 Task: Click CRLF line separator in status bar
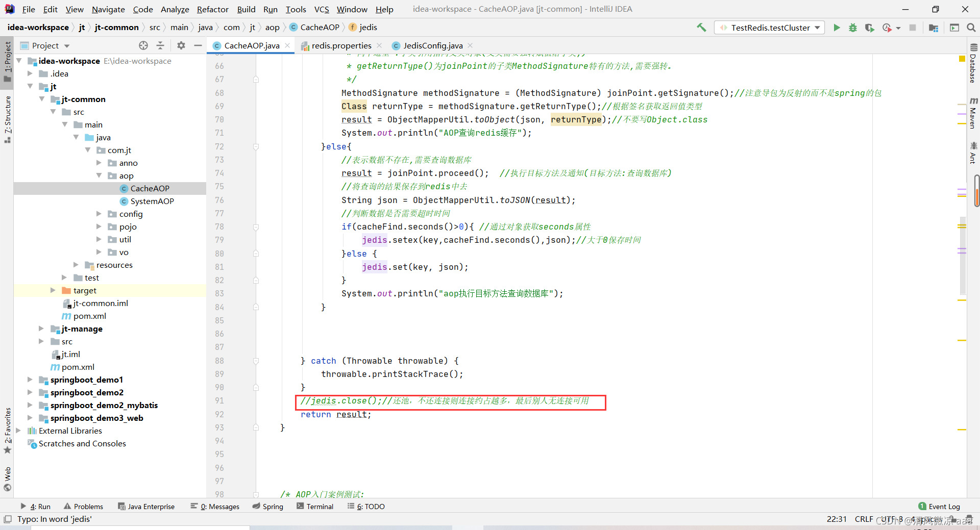[x=864, y=519]
